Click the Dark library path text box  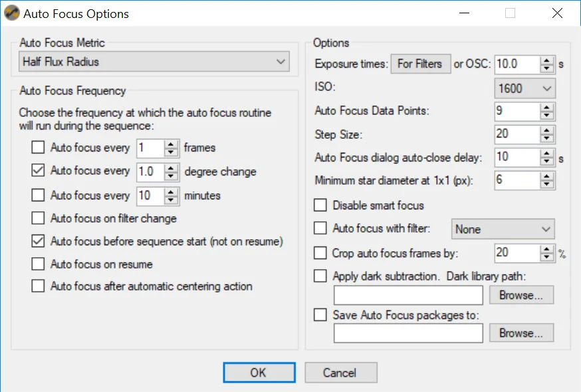pyautogui.click(x=408, y=295)
